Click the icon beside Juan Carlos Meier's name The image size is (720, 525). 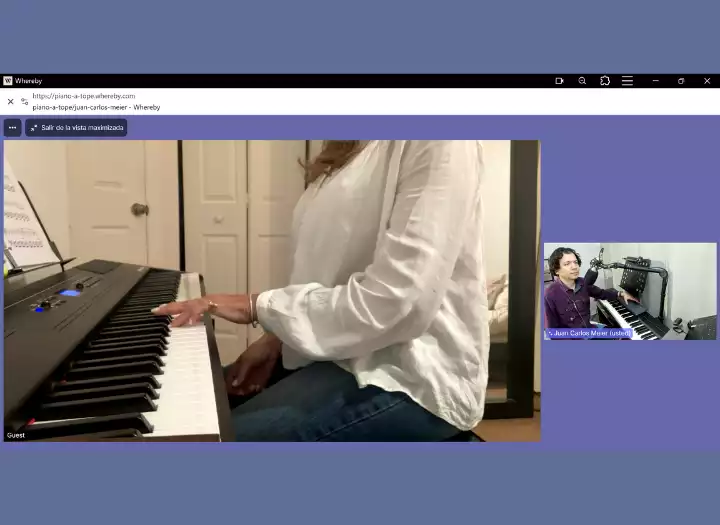click(550, 333)
